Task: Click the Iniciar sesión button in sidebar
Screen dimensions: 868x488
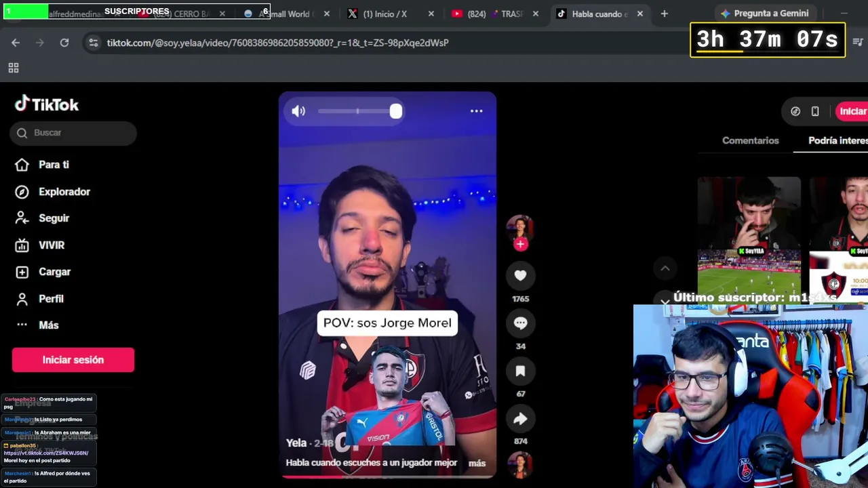Action: 73,360
